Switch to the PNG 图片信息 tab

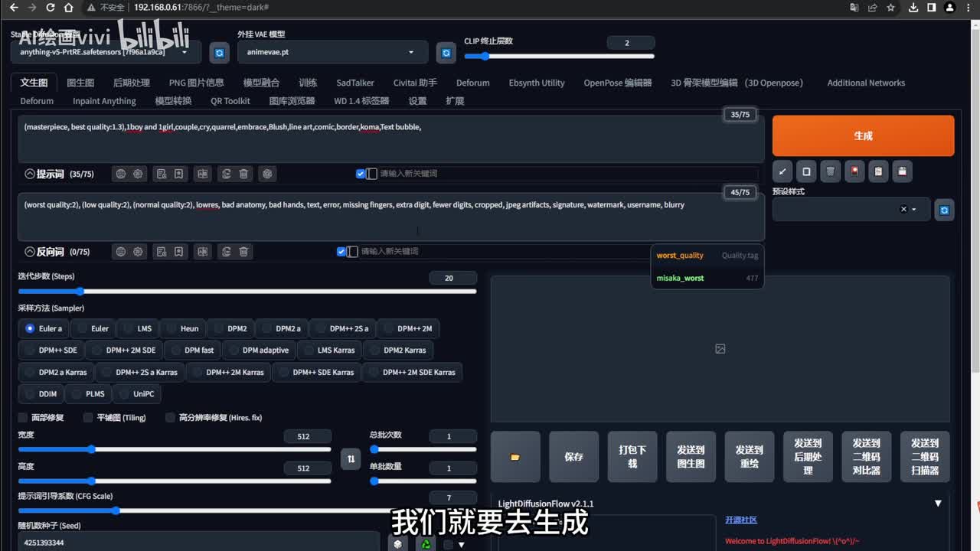[x=196, y=83]
